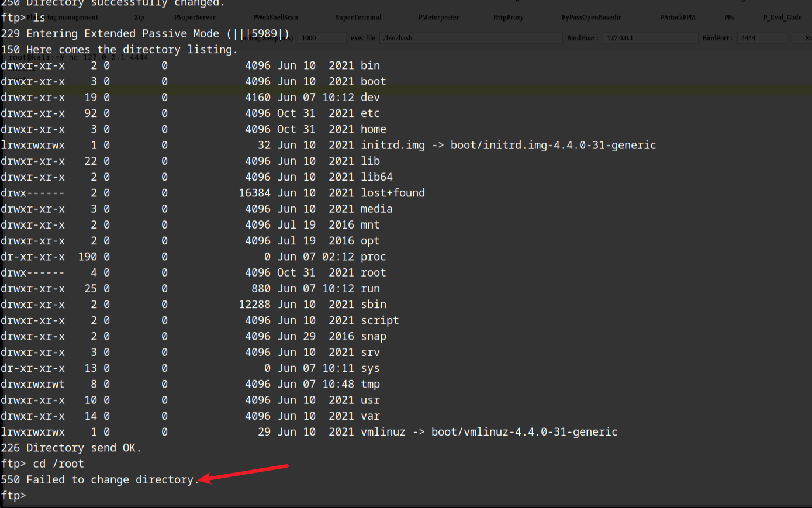Focus the BindHost field showing 127.0.0.1
812x508 pixels.
click(649, 38)
